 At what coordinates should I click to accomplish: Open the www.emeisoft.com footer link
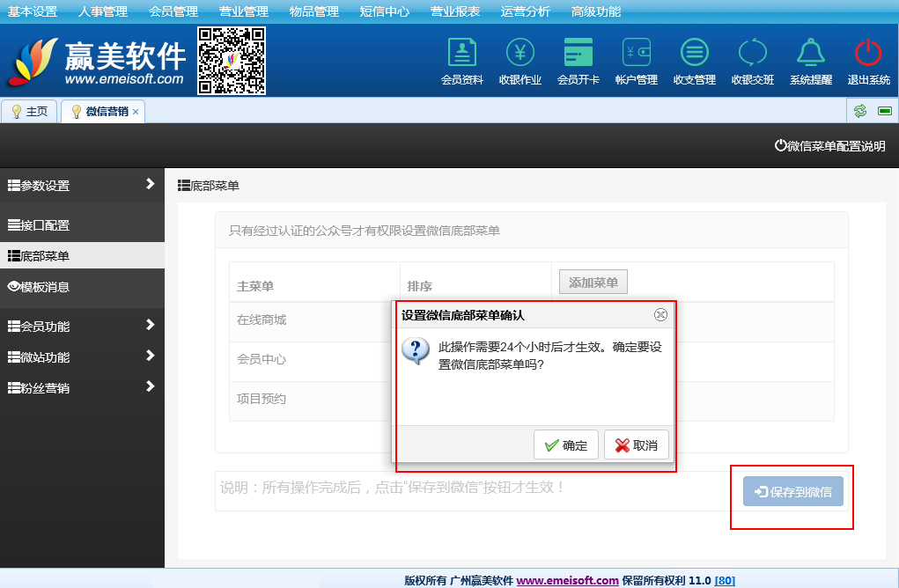(x=567, y=580)
